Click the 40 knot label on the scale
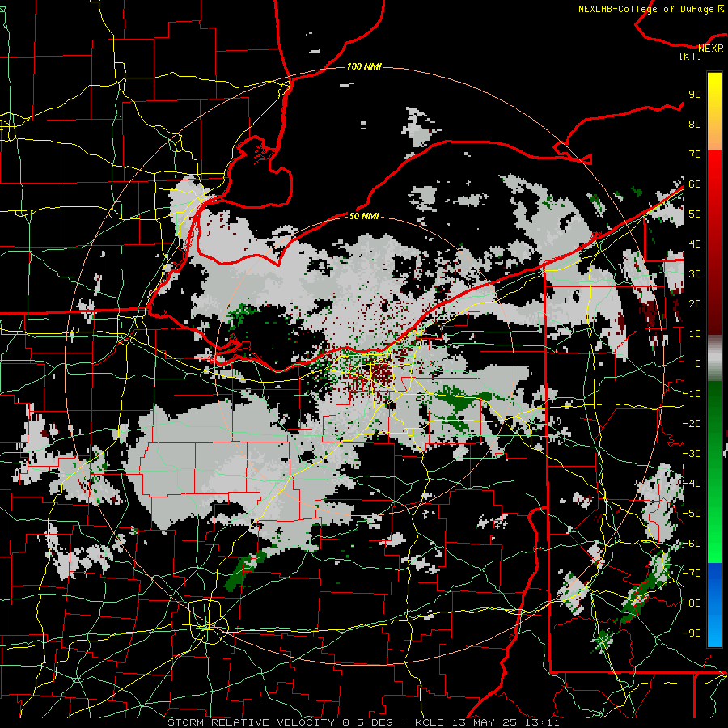This screenshot has height=728, width=728. coord(695,244)
